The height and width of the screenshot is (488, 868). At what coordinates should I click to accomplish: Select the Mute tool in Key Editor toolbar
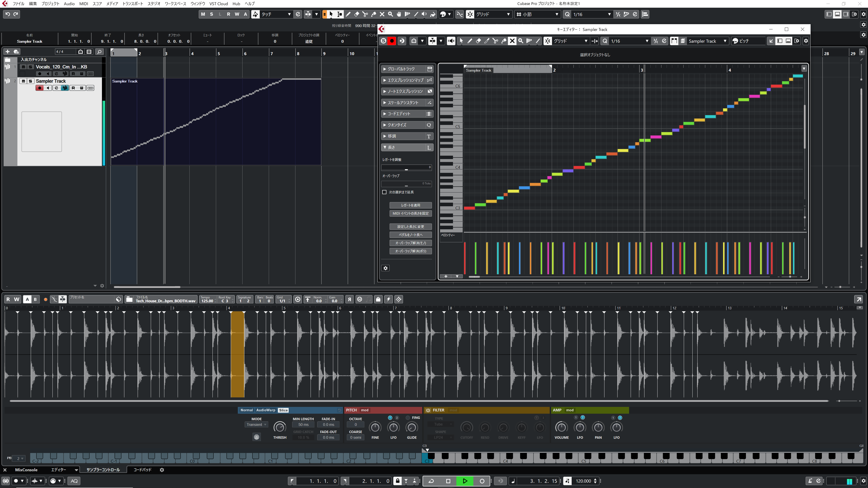click(x=512, y=41)
